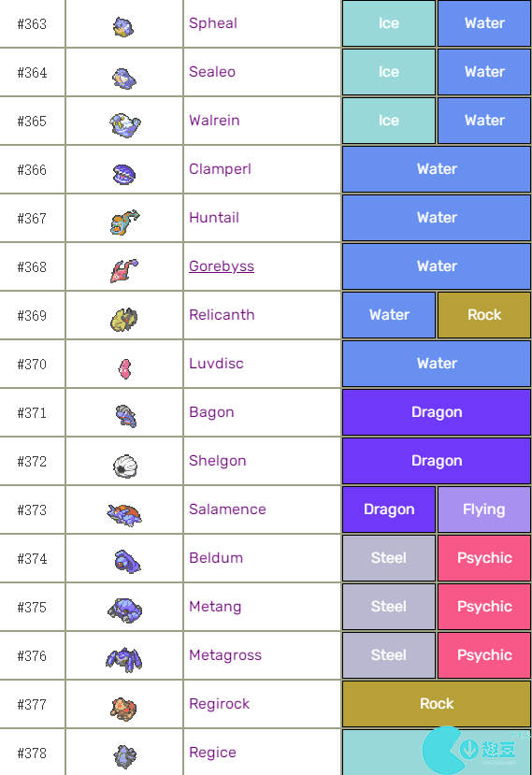Click the Gorebyss sprite icon
Image resolution: width=532 pixels, height=775 pixels.
point(123,270)
